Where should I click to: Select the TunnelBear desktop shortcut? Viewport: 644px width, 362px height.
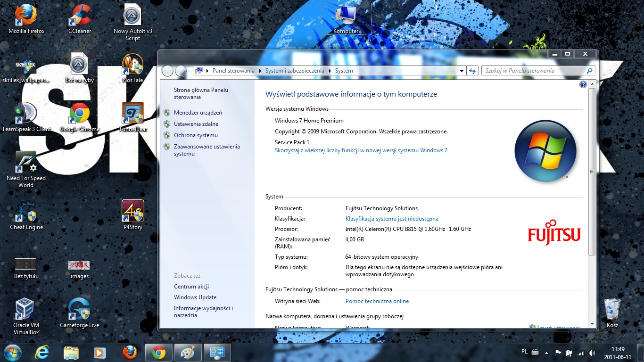[x=133, y=117]
